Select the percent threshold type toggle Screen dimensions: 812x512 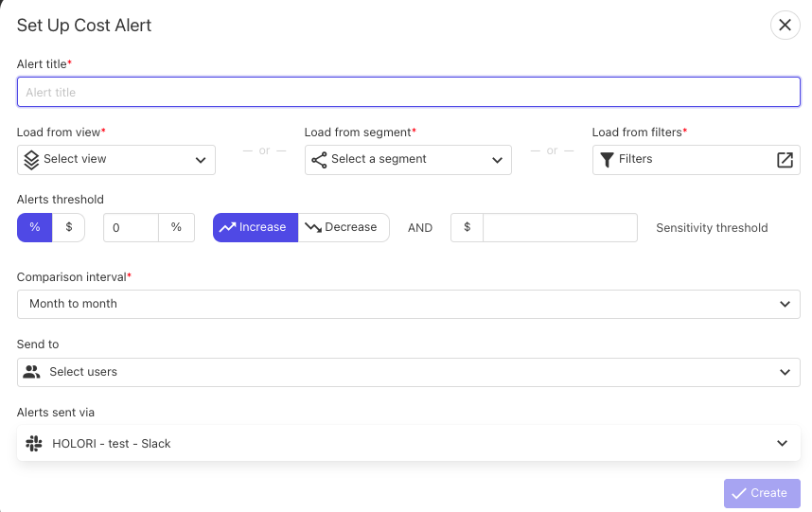coord(35,227)
